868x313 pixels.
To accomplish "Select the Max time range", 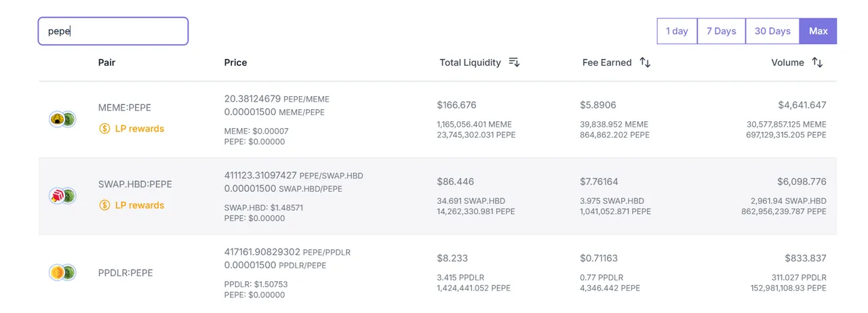I will (x=818, y=31).
